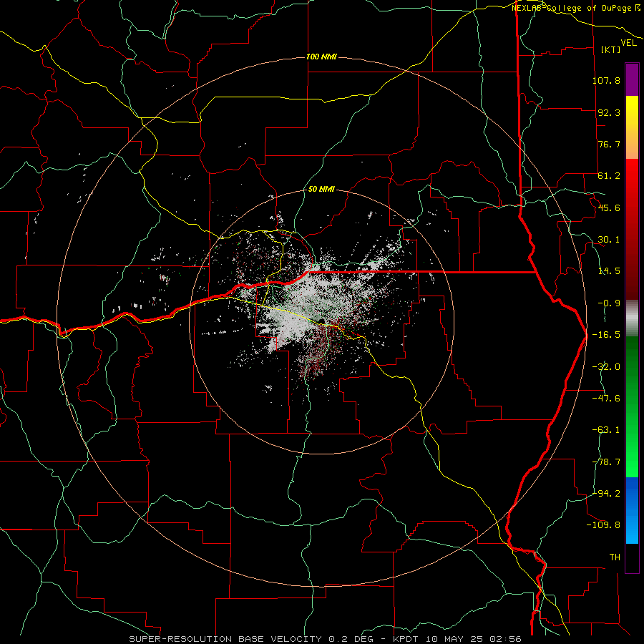Click the 14.5 velocity scale value

point(609,271)
